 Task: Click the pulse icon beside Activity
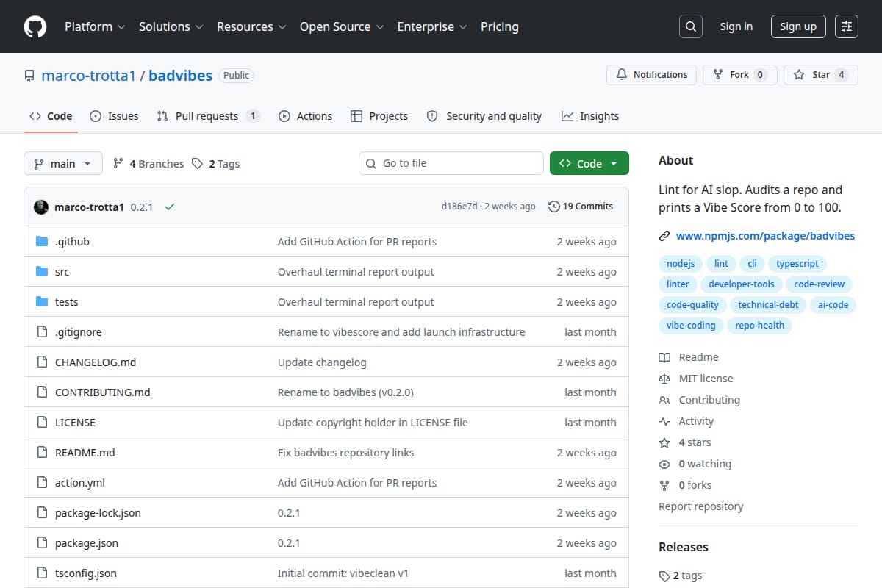point(664,421)
